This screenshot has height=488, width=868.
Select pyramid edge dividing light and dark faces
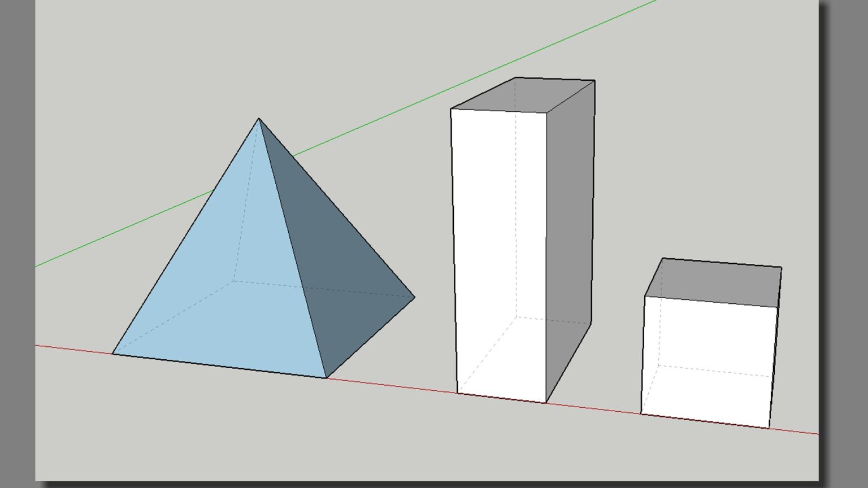[293, 249]
